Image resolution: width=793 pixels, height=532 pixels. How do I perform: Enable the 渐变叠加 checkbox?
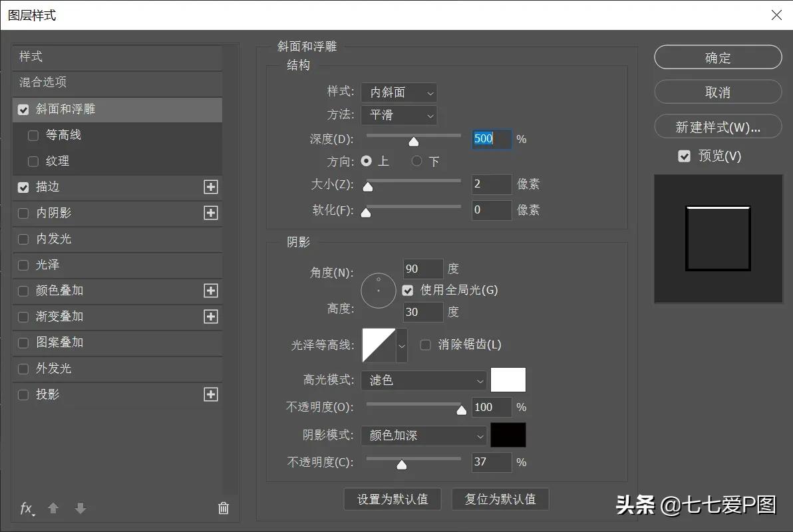23,317
